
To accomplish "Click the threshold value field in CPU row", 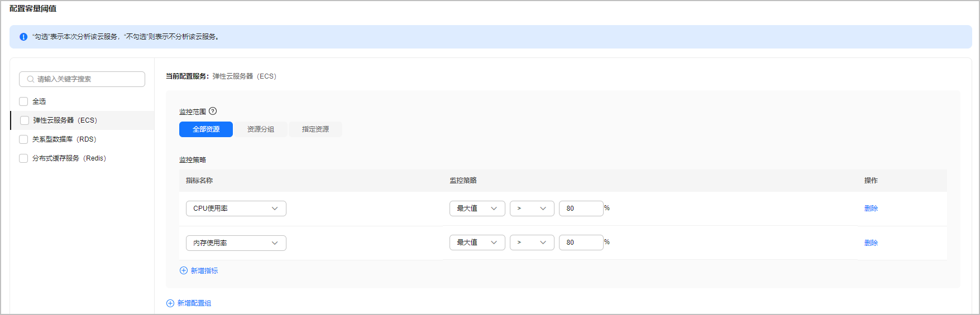I will tap(581, 209).
